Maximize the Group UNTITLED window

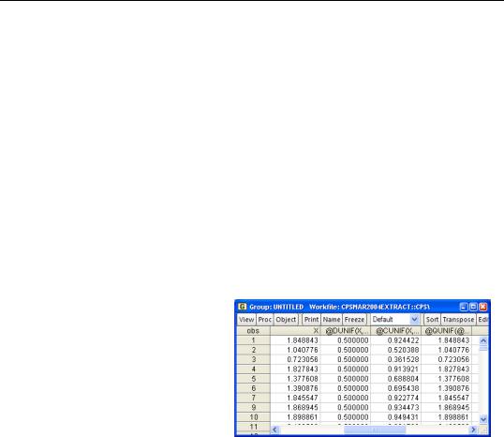(473, 307)
